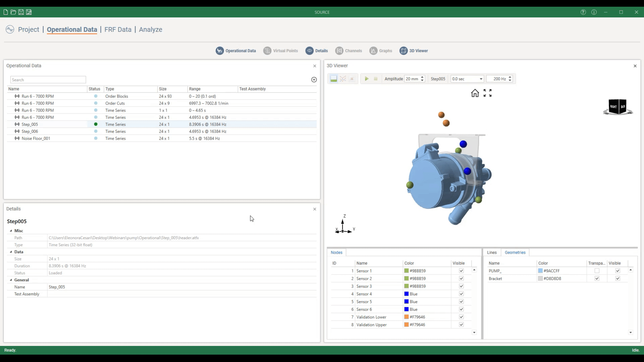This screenshot has height=362, width=644.
Task: Toggle the Sensor 4 visible checkbox
Action: point(461,294)
